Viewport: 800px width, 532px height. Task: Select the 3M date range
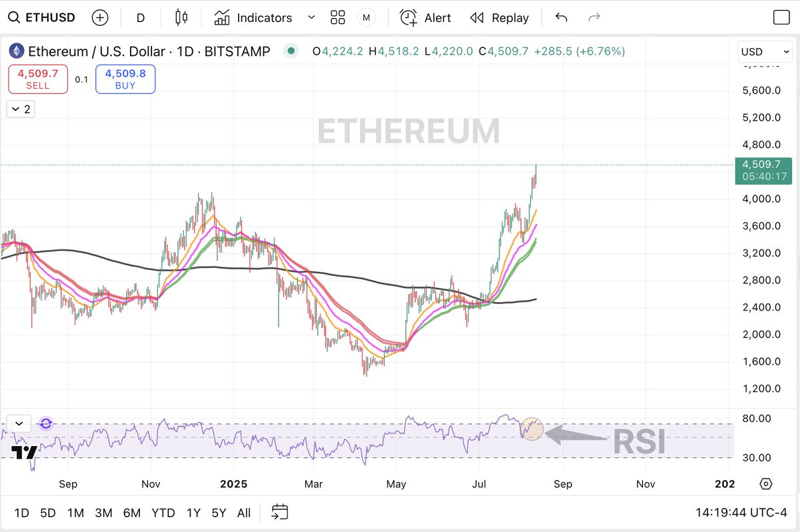coord(103,513)
